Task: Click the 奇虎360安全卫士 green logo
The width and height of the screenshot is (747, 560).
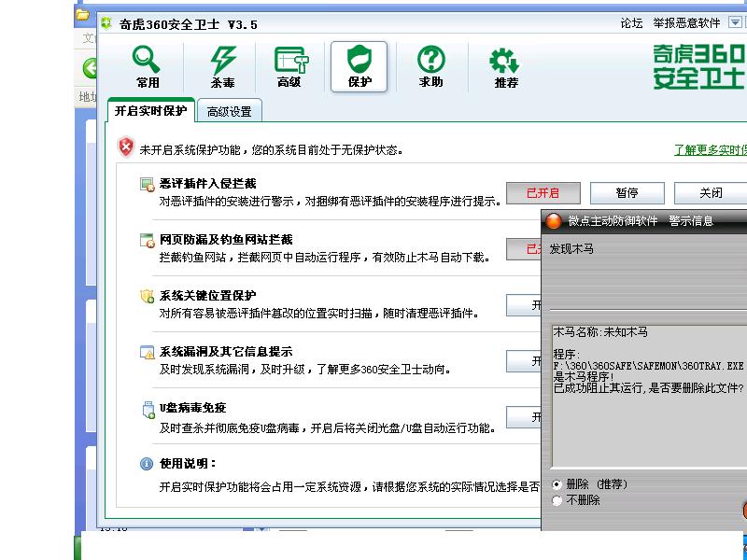Action: coord(698,66)
